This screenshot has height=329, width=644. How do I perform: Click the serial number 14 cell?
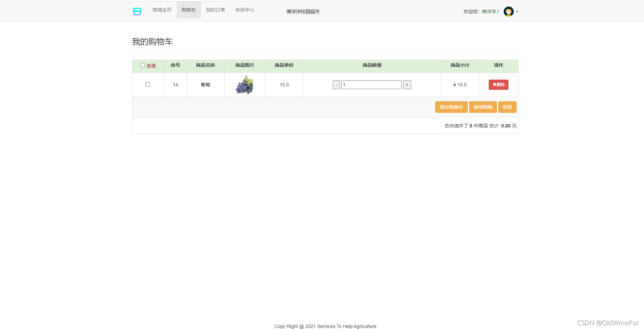(x=175, y=85)
